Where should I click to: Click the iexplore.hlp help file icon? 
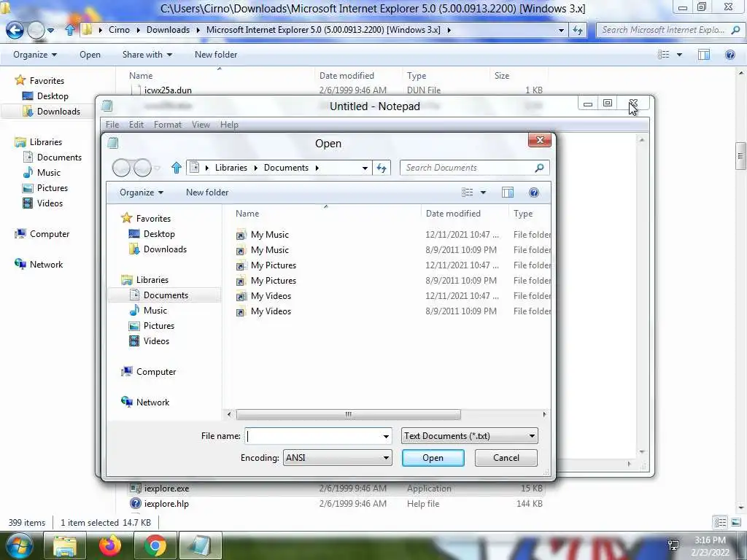point(135,503)
